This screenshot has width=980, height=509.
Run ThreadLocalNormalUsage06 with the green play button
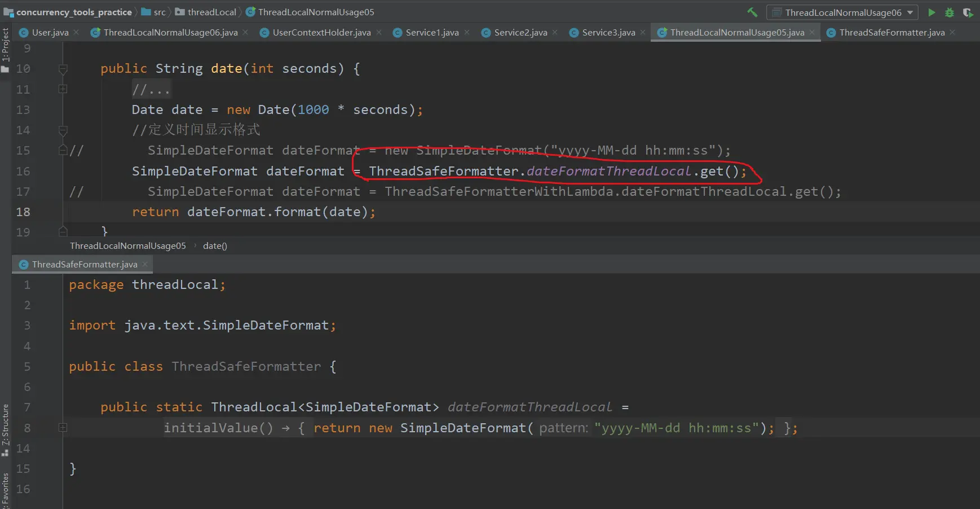(x=932, y=12)
